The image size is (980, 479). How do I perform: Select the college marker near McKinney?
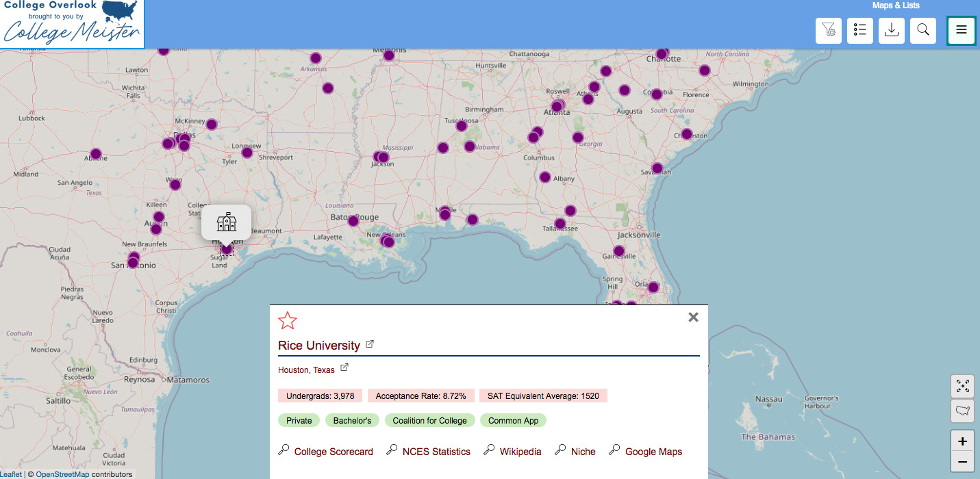[x=212, y=125]
